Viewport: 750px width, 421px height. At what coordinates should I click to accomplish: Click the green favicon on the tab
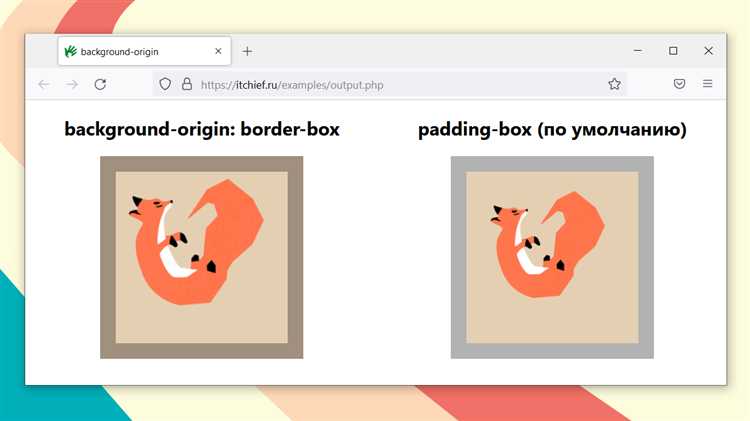70,51
